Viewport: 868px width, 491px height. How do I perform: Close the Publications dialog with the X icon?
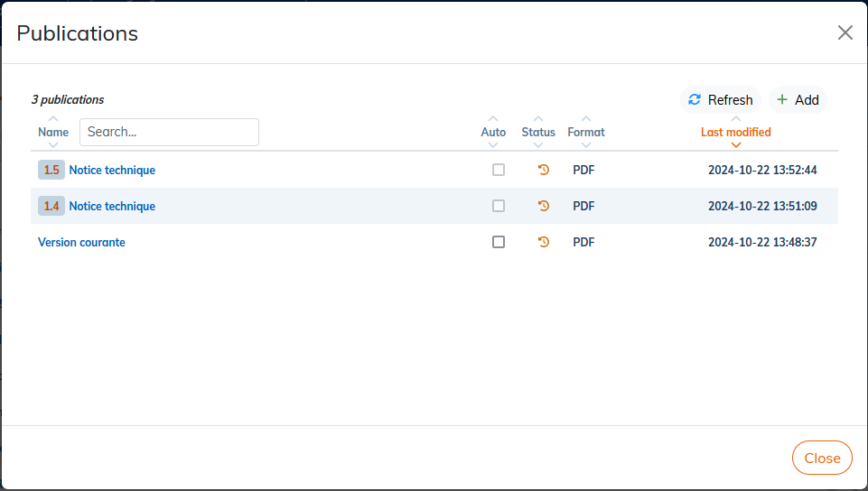845,32
